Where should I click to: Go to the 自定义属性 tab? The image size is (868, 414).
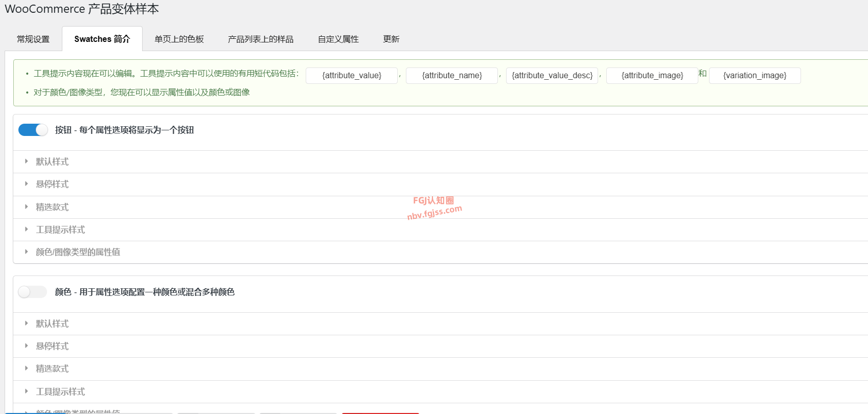point(338,39)
